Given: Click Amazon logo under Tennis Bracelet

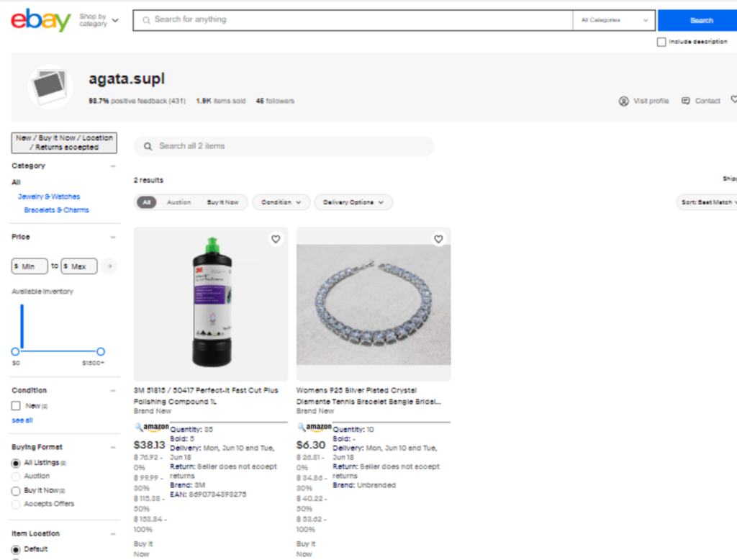Looking at the screenshot, I should (x=315, y=427).
